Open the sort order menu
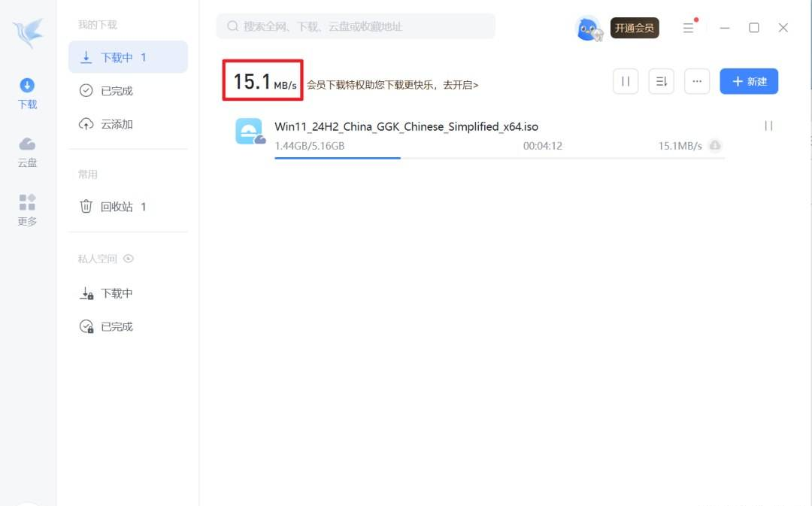Viewport: 812px width, 506px height. pyautogui.click(x=661, y=81)
